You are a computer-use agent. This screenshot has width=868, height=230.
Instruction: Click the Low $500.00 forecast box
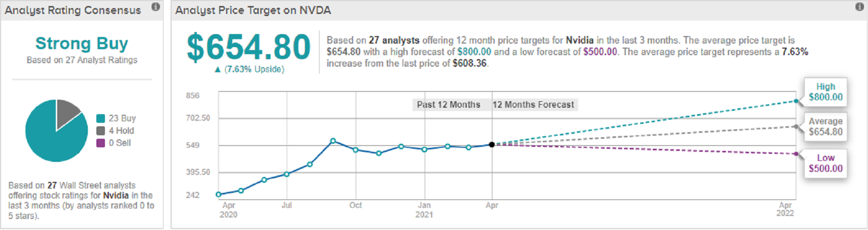pyautogui.click(x=825, y=163)
